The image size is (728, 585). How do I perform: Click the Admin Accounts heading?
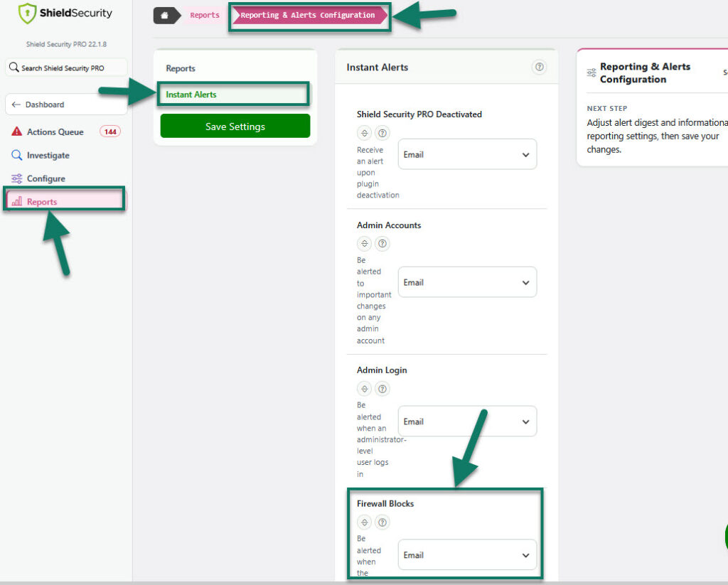[389, 225]
